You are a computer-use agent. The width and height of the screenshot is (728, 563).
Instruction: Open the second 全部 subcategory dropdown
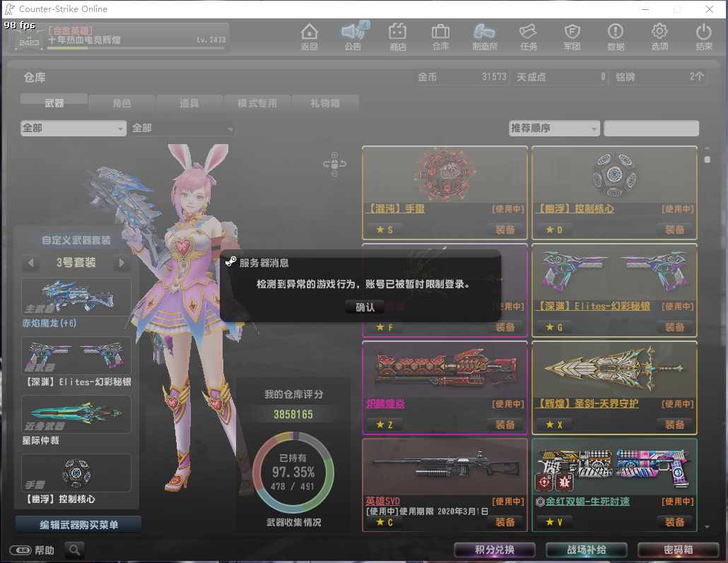coord(183,128)
